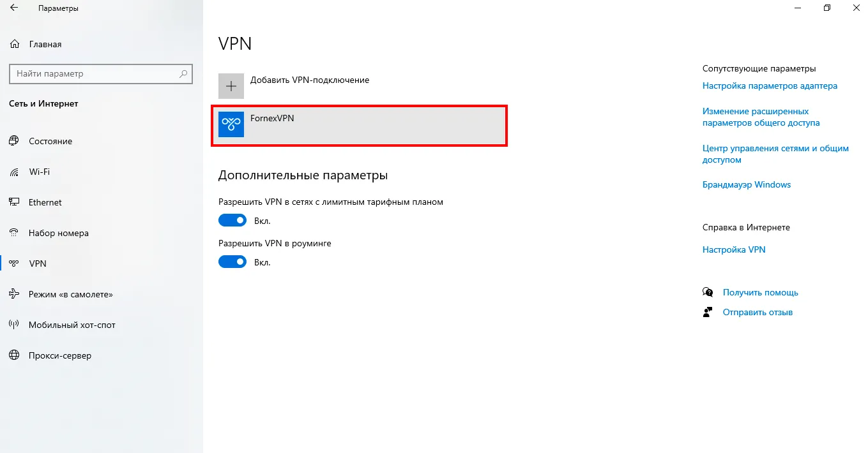868x453 pixels.
Task: Click the search magnifier icon
Action: pos(183,74)
